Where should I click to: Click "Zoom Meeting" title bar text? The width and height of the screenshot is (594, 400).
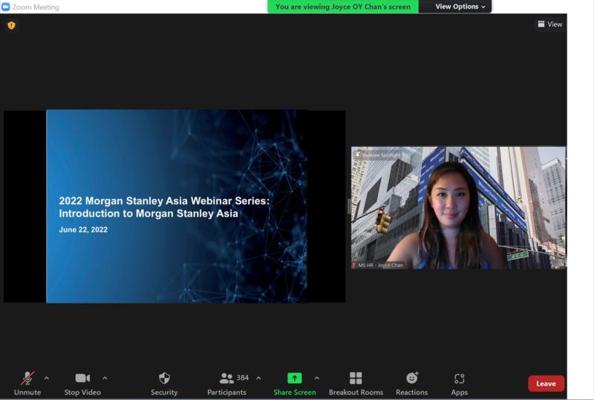point(36,7)
